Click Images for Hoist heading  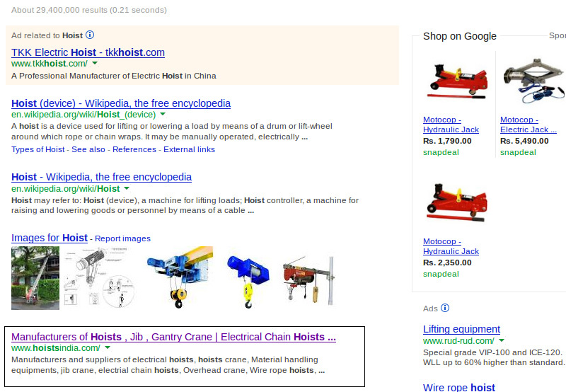click(50, 238)
